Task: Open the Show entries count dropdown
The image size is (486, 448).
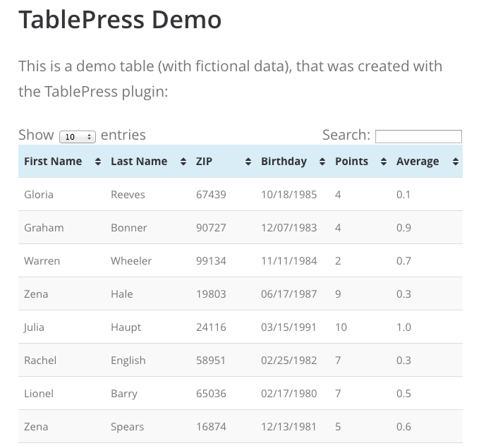Action: pyautogui.click(x=78, y=137)
